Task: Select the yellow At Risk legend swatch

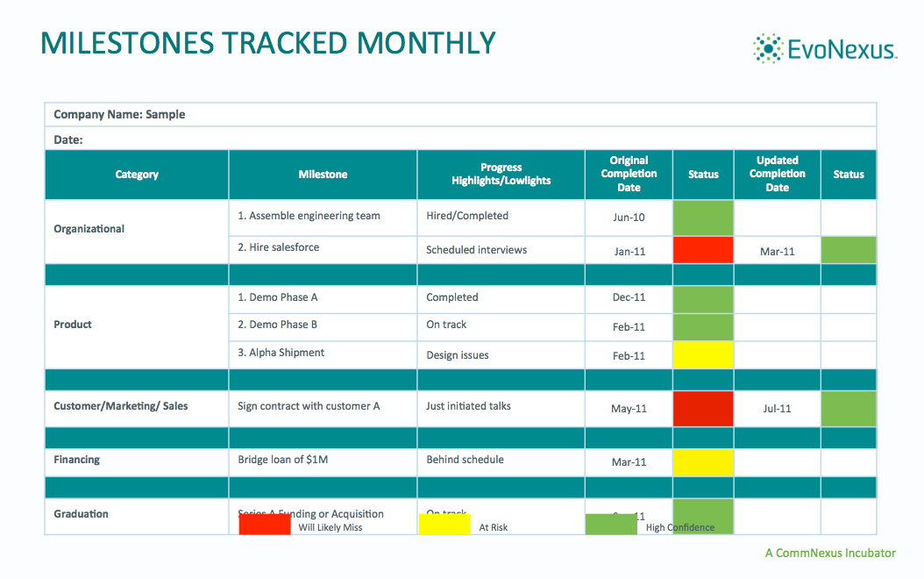Action: click(x=444, y=524)
